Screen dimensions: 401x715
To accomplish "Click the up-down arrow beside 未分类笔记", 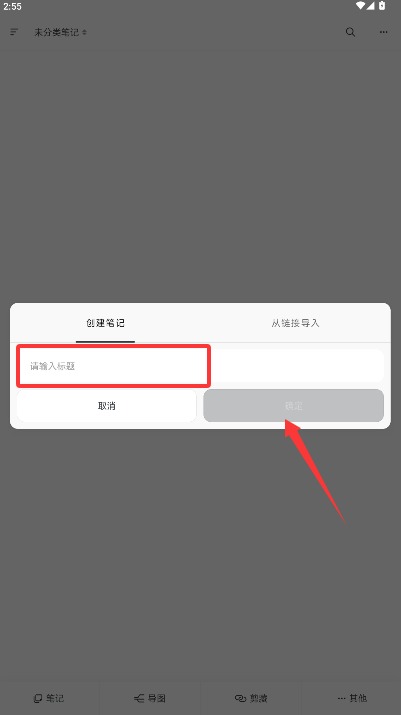I will coord(84,32).
